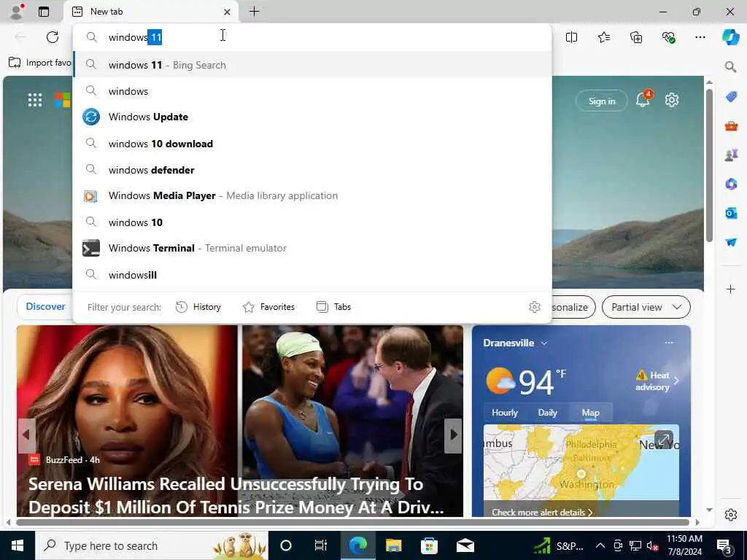Open the tab actions menu icon
Viewport: 747px width, 560px height.
click(44, 12)
